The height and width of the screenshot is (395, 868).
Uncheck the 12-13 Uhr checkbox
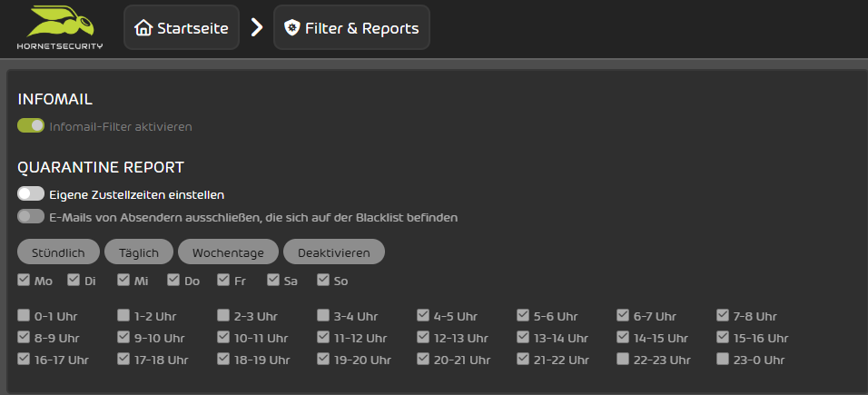(x=423, y=337)
